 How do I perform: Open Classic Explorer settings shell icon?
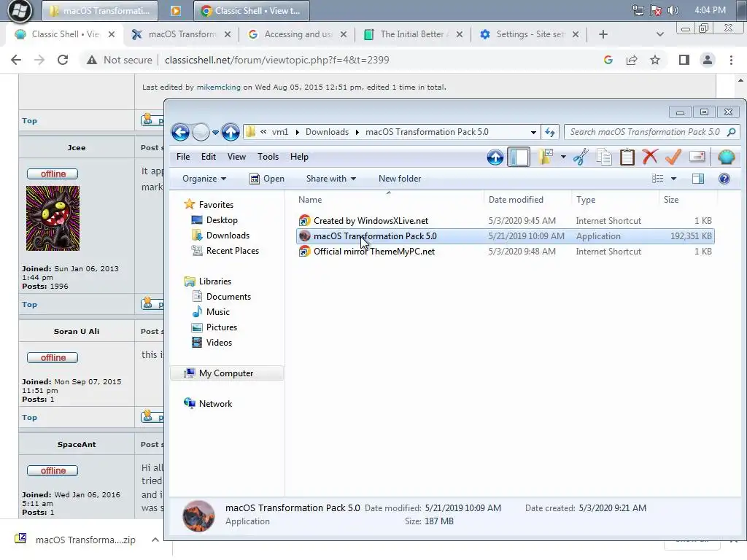click(x=726, y=157)
